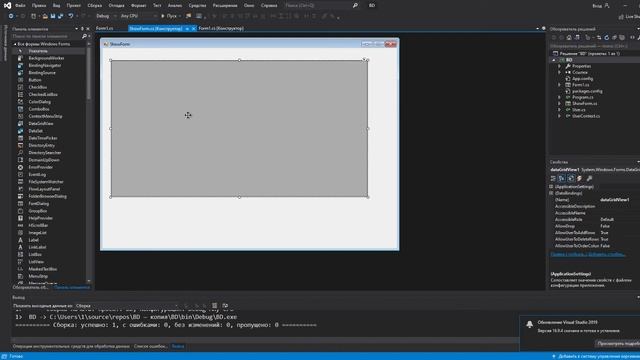The width and height of the screenshot is (640, 360).
Task: Click the Undo toolbar icon
Action: [x=71, y=16]
